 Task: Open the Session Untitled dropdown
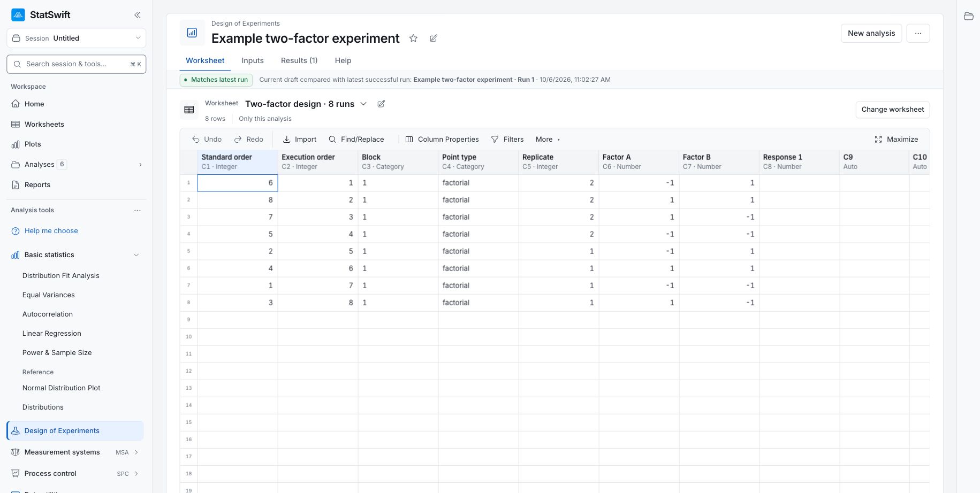77,38
